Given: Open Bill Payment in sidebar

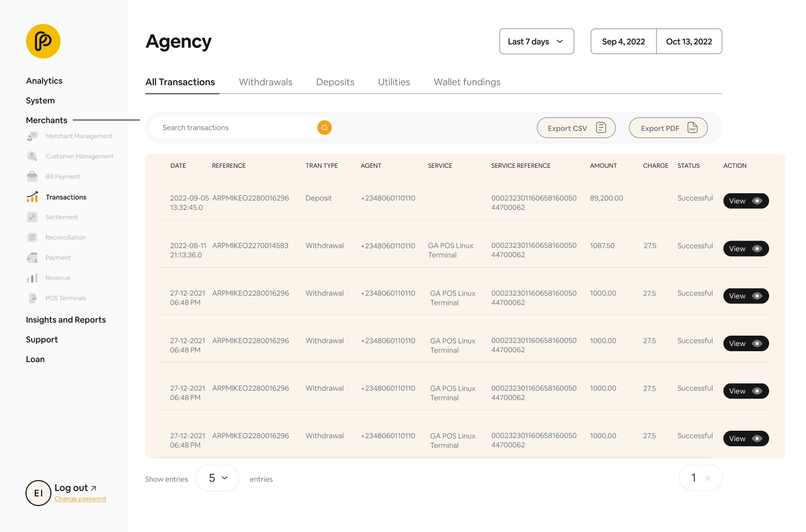Looking at the screenshot, I should tap(54, 177).
